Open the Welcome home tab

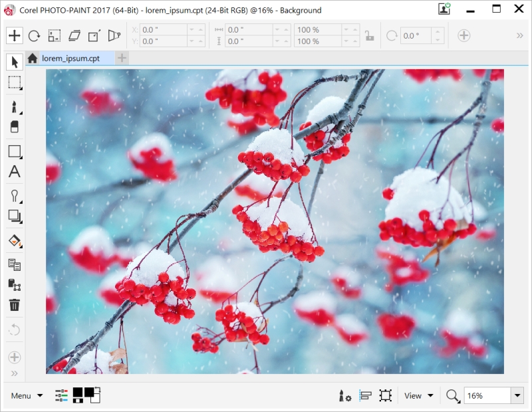32,59
